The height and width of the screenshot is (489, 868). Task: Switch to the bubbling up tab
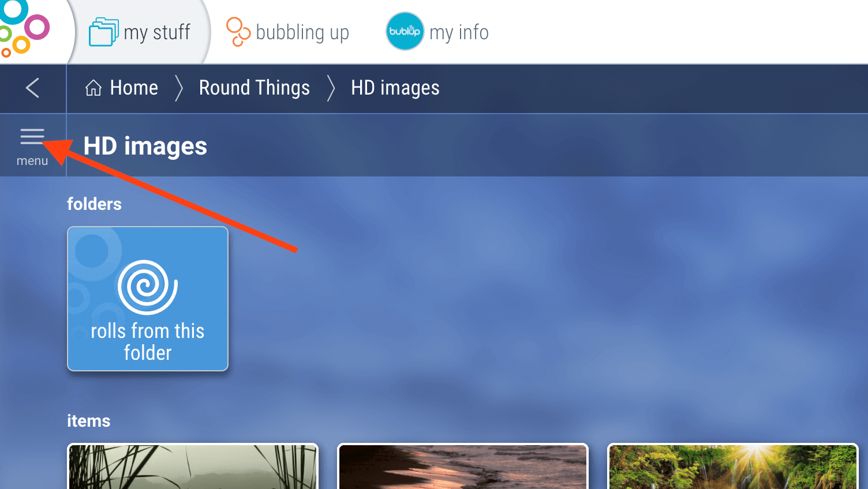point(287,32)
